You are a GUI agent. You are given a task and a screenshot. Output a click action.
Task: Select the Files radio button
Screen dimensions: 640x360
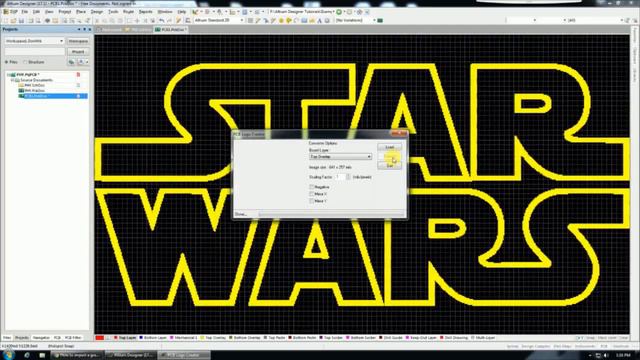click(7, 62)
